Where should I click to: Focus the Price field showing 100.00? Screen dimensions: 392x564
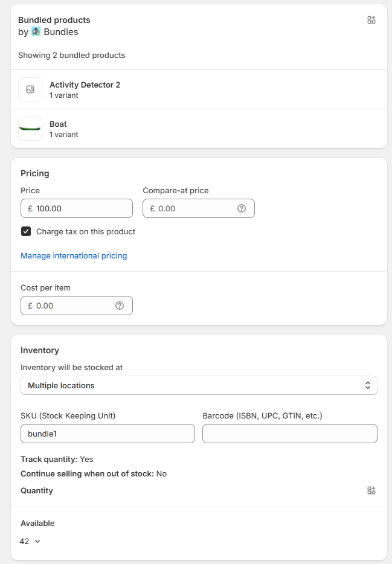click(77, 208)
